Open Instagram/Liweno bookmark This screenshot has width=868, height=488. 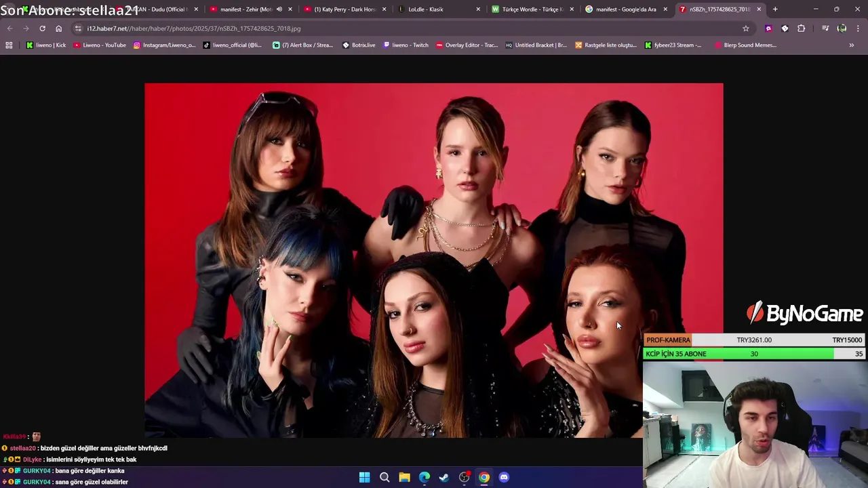click(x=164, y=45)
